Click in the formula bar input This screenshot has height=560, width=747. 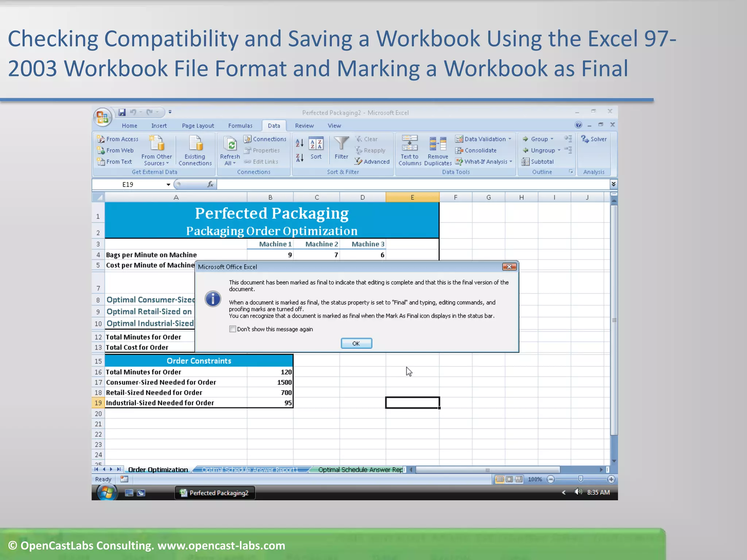(413, 184)
